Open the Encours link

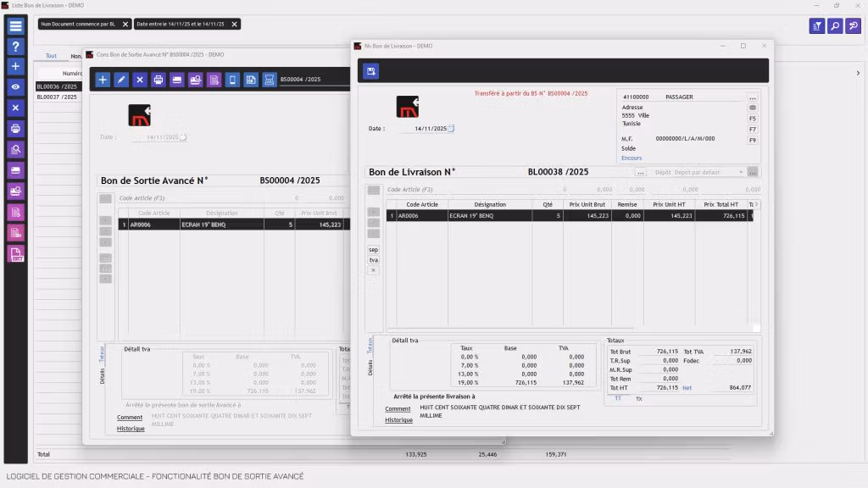pyautogui.click(x=632, y=158)
